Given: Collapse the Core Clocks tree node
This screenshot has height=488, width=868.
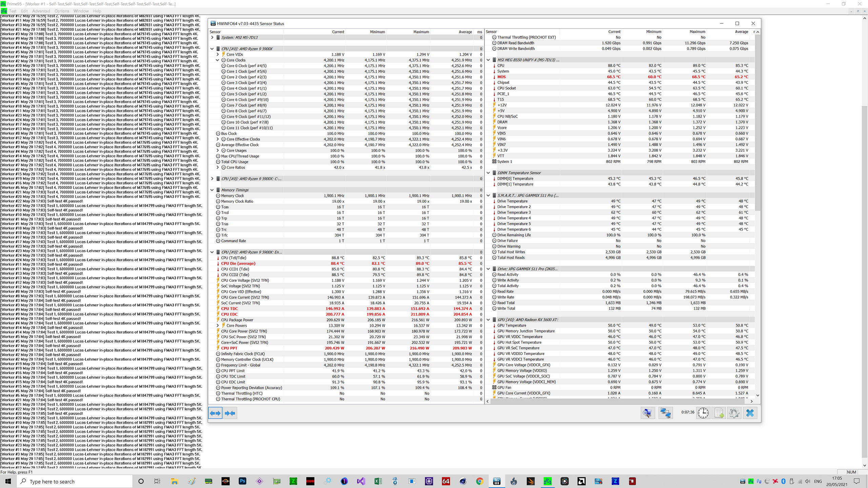Looking at the screenshot, I should tap(218, 60).
